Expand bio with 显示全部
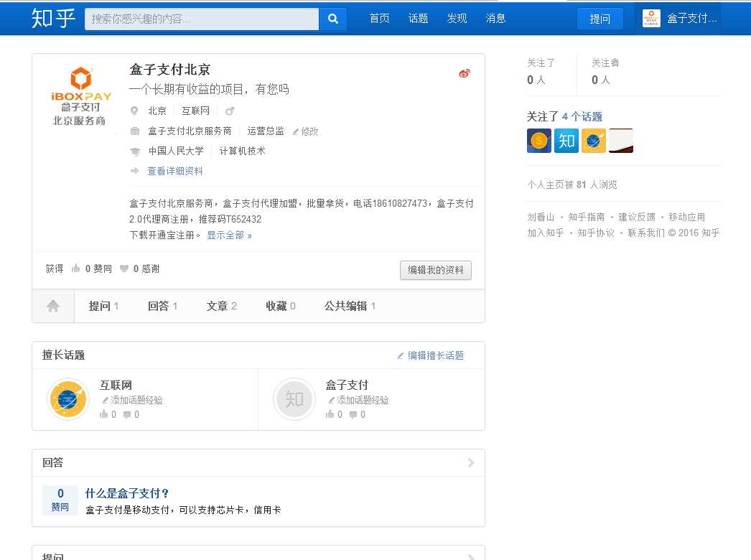751x560 pixels. click(x=230, y=235)
